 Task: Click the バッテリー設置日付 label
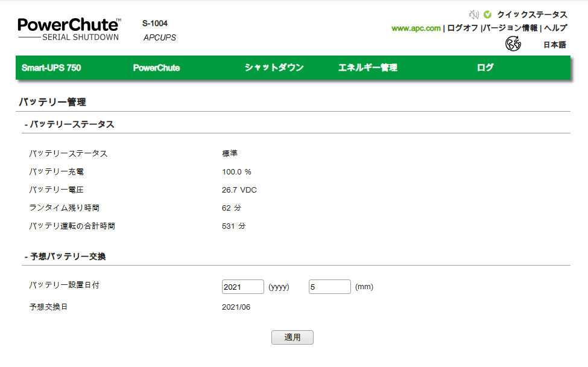click(65, 285)
